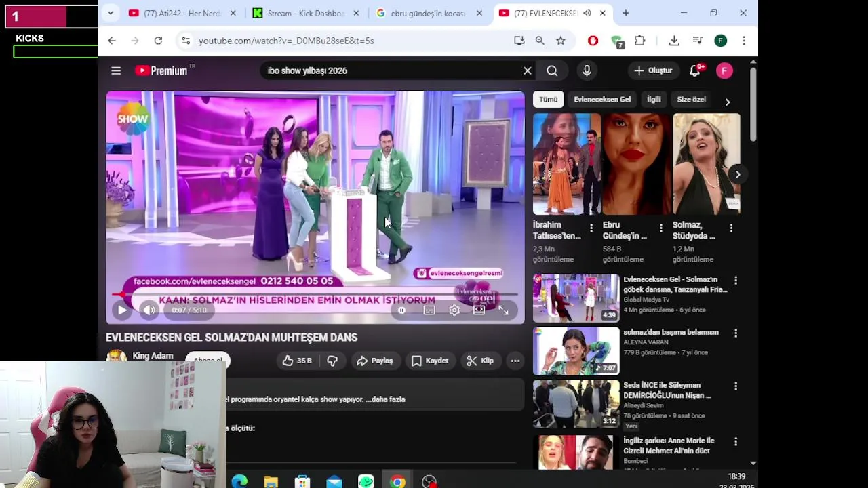This screenshot has width=868, height=488.
Task: Go back to the previous page
Action: click(x=112, y=41)
